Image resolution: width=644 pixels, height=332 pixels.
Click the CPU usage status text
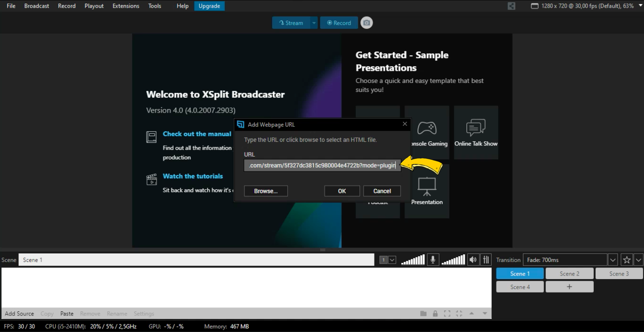pyautogui.click(x=91, y=327)
